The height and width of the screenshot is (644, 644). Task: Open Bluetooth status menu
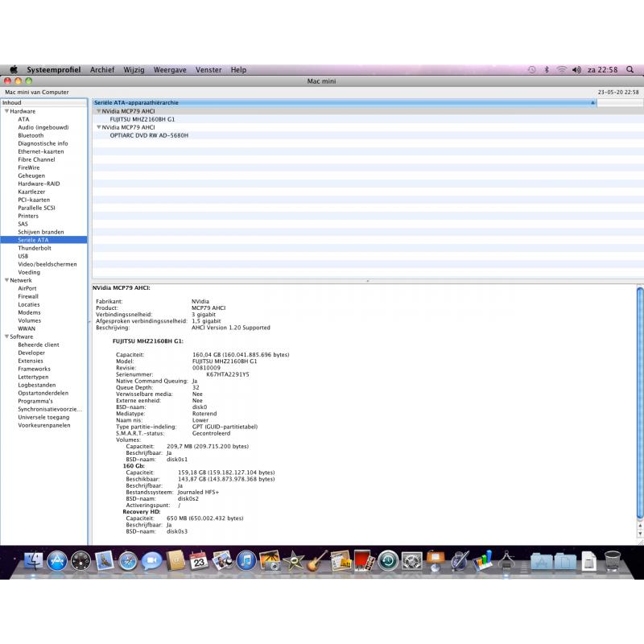547,69
